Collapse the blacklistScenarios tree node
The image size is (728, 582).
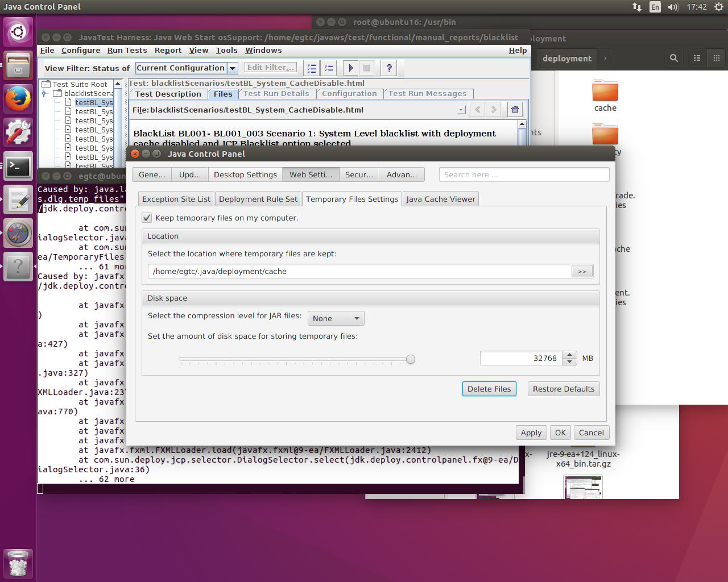45,94
